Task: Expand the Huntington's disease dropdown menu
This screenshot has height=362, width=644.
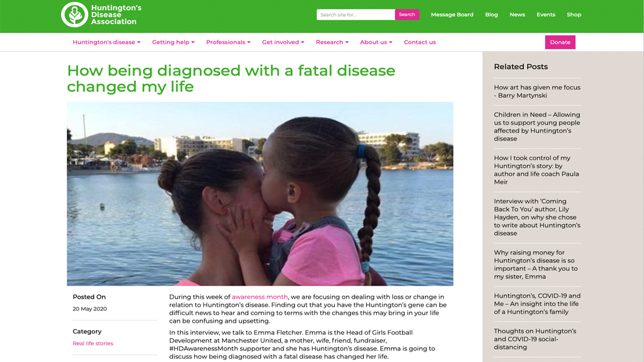Action: pyautogui.click(x=106, y=42)
